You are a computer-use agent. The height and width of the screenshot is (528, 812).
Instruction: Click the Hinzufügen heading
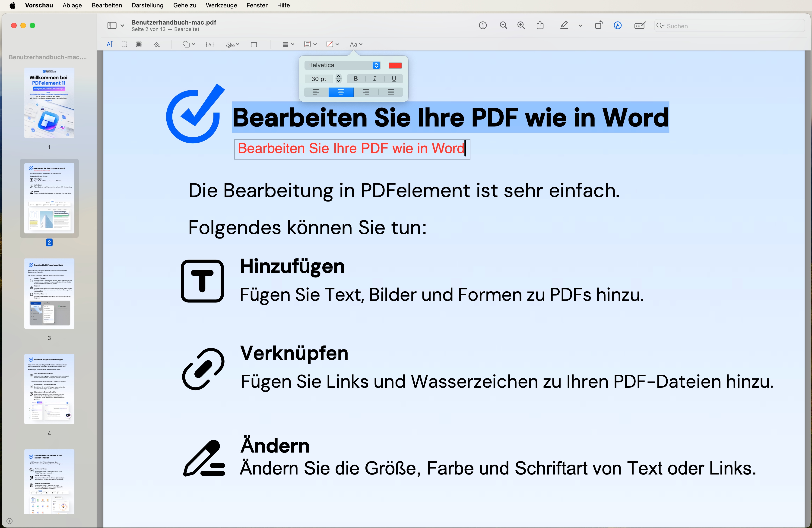[x=292, y=266]
